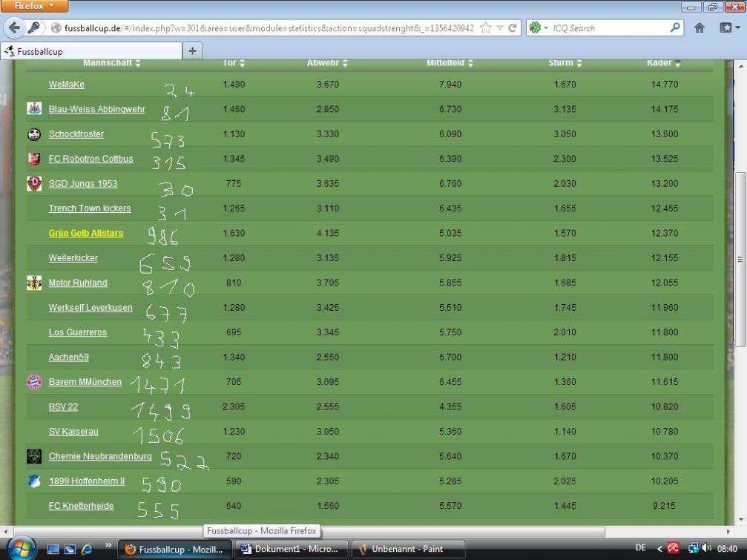Go to the Firefox home page icon

coord(699,28)
